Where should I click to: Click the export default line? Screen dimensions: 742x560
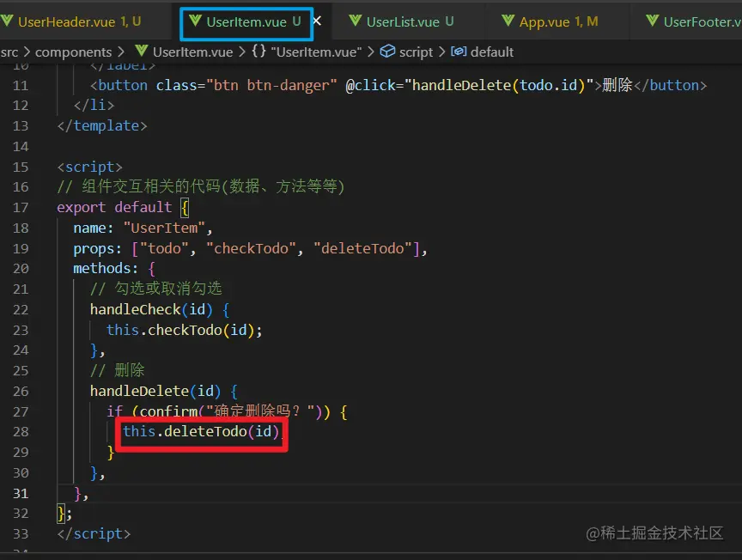point(123,207)
